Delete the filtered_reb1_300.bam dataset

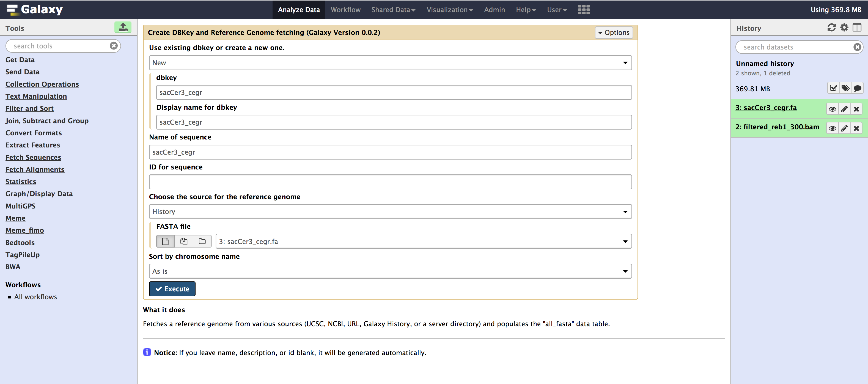point(856,128)
